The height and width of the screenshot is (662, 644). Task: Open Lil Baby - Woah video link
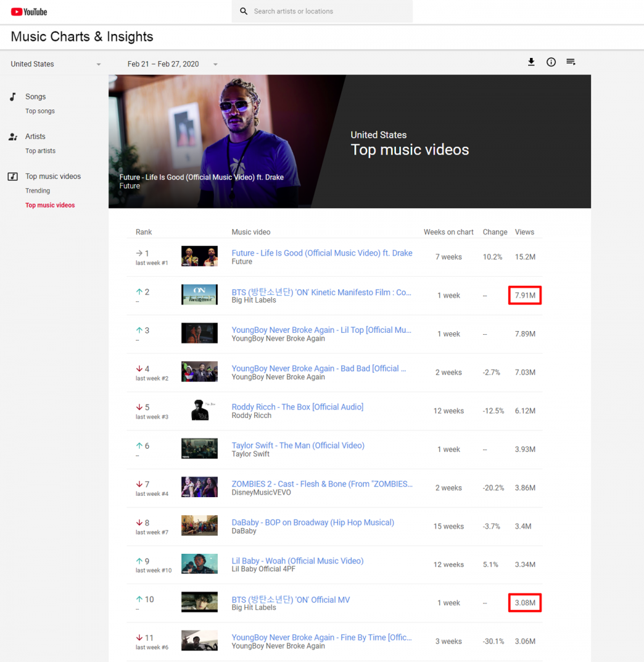click(298, 561)
